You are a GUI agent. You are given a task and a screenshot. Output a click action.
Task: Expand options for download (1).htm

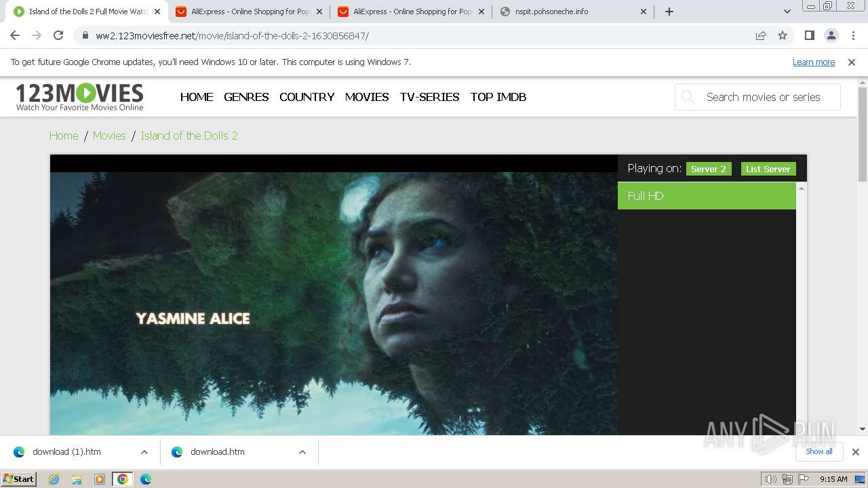point(144,452)
